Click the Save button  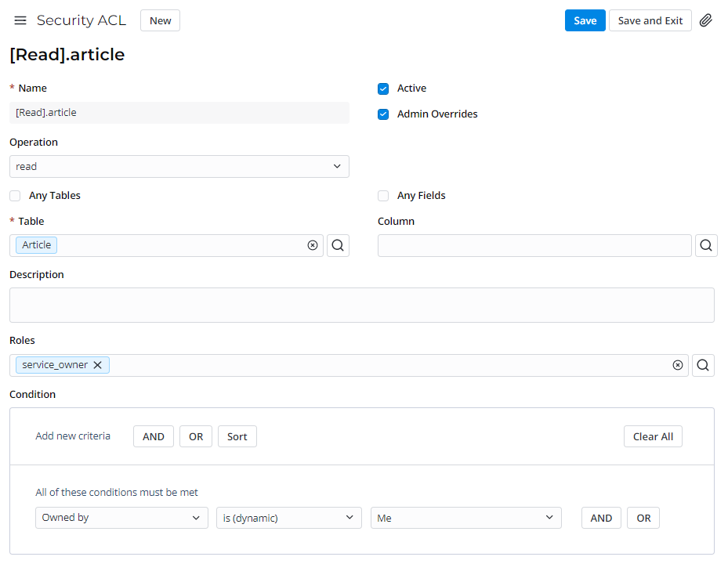pos(585,20)
